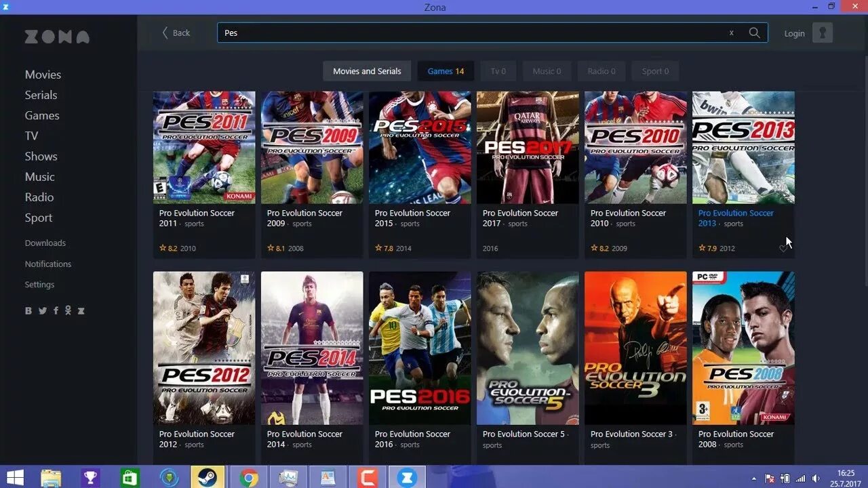Open the PES 2015 cover thumbnail
The image size is (868, 488).
click(x=420, y=147)
